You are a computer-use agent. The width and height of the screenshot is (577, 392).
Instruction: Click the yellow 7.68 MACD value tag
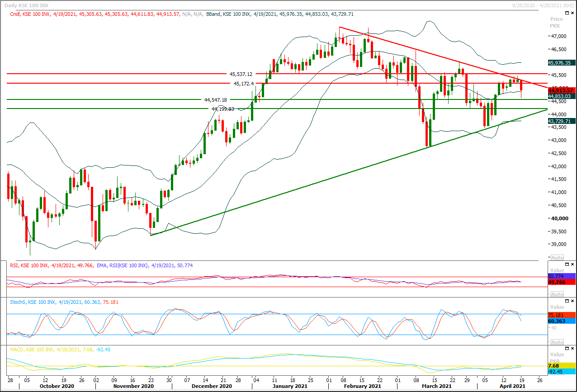click(x=561, y=366)
